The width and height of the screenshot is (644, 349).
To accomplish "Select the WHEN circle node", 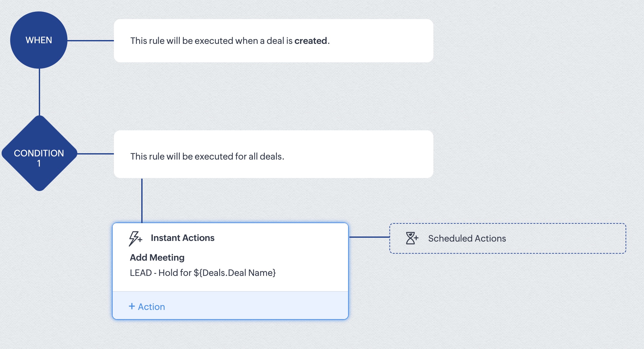I will tap(39, 40).
